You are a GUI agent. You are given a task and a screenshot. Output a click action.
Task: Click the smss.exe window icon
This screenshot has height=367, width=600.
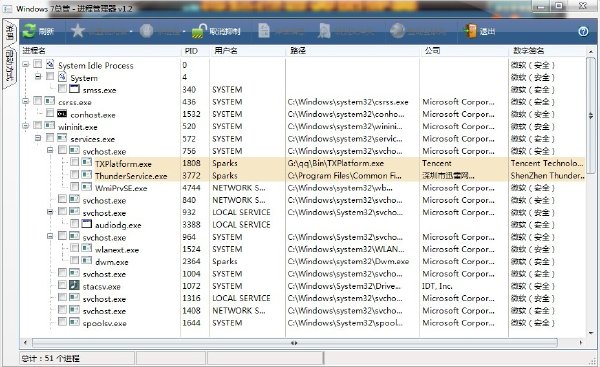[74, 89]
